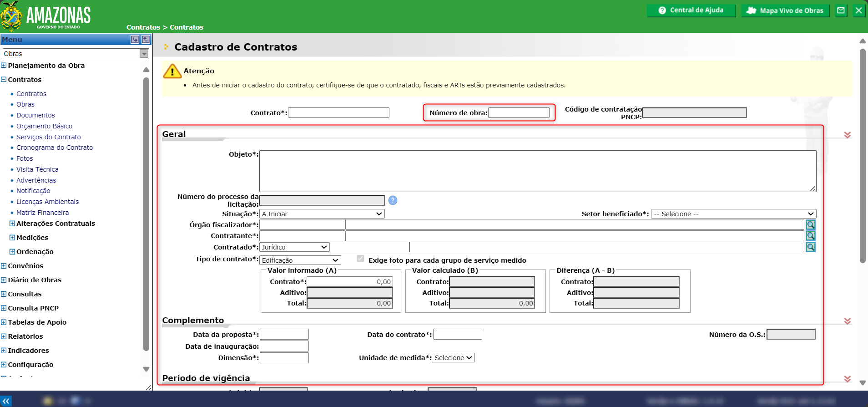Open the Obras module dropdown in Menu
Image resolution: width=868 pixels, height=407 pixels.
pyautogui.click(x=76, y=54)
